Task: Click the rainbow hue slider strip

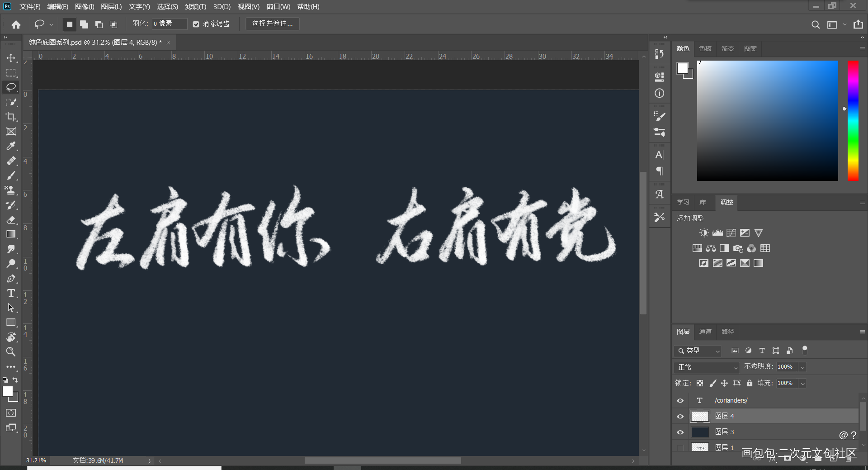Action: tap(853, 121)
